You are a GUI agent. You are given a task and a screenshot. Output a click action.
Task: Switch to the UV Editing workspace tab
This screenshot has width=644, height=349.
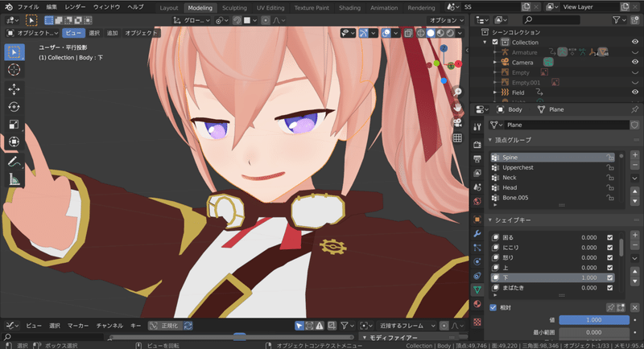(x=270, y=8)
